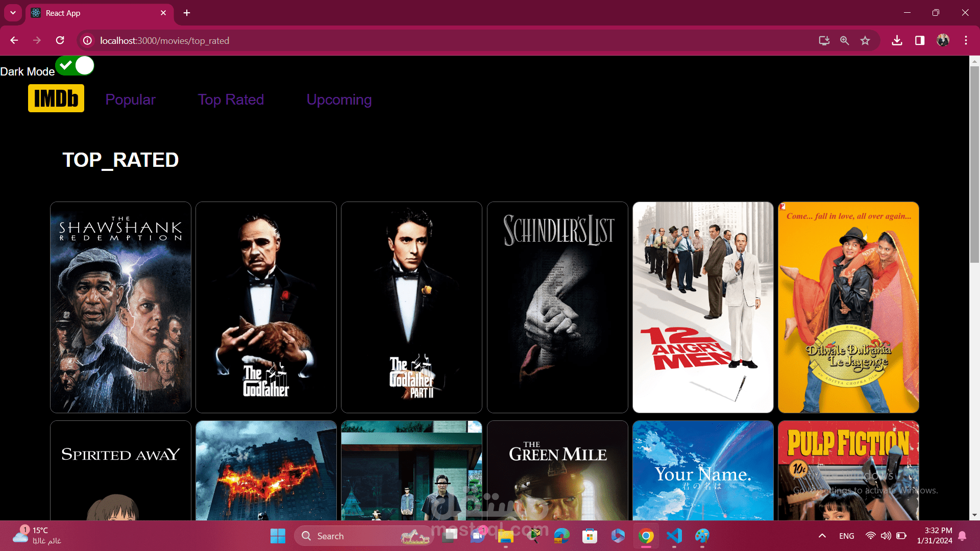Image resolution: width=980 pixels, height=551 pixels.
Task: Reload the current page
Action: tap(60, 40)
